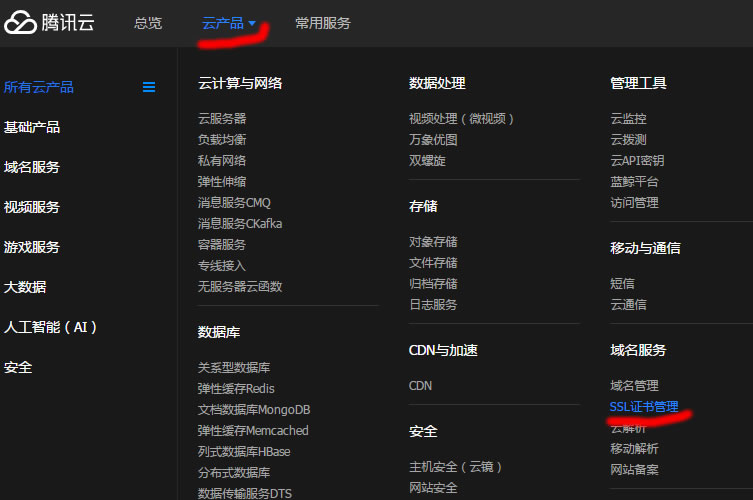Viewport: 753px width, 500px height.
Task: Toggle the hamburger icon beside 所有云产品
Action: click(x=149, y=87)
